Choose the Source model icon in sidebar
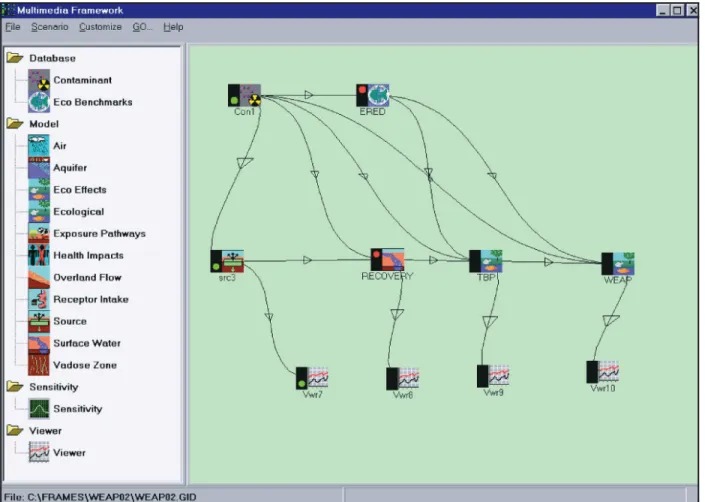The height and width of the screenshot is (502, 705). coord(39,321)
